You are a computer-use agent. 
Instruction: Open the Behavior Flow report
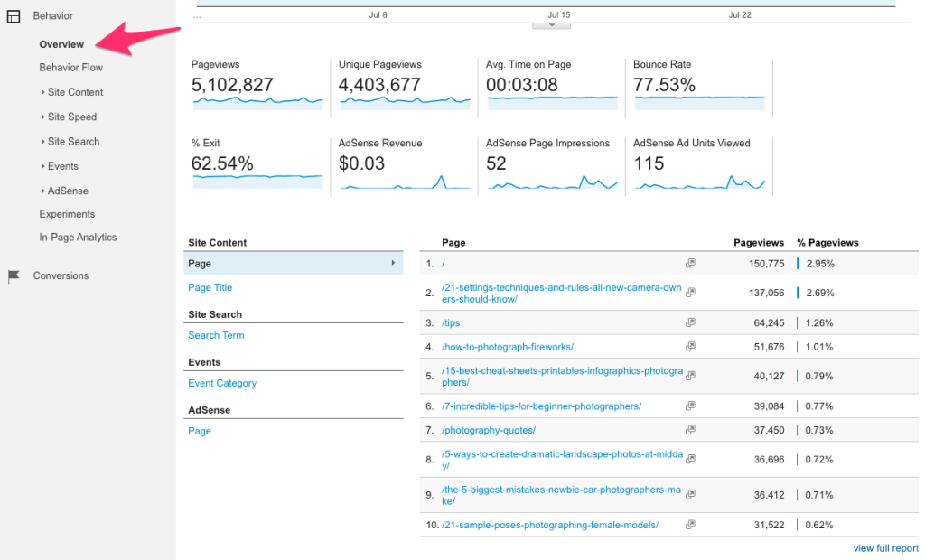pos(70,67)
